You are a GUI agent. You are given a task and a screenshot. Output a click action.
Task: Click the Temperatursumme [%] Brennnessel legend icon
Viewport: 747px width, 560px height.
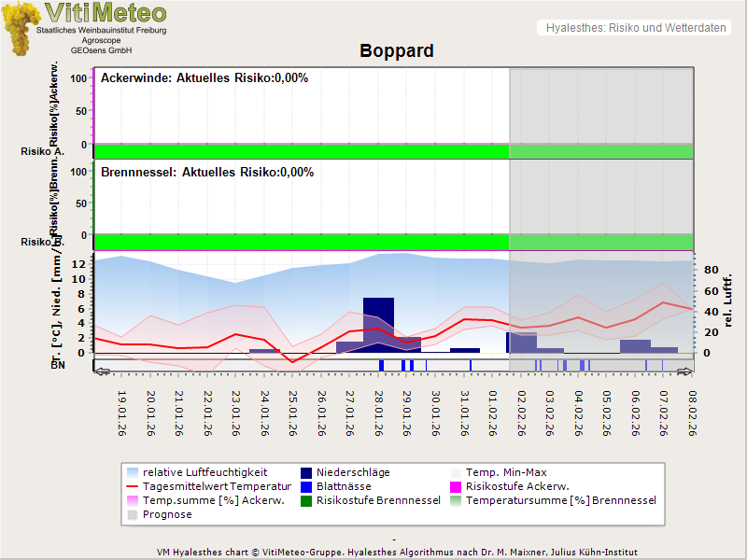457,500
